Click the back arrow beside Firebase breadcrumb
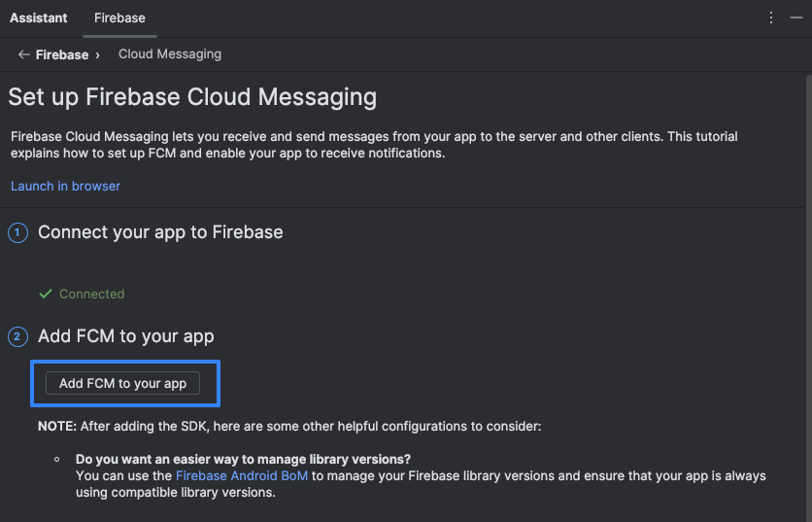 pyautogui.click(x=24, y=54)
